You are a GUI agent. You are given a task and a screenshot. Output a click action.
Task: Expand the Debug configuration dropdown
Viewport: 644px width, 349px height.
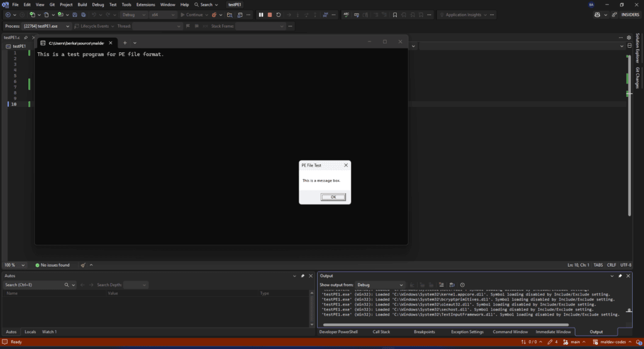(133, 14)
